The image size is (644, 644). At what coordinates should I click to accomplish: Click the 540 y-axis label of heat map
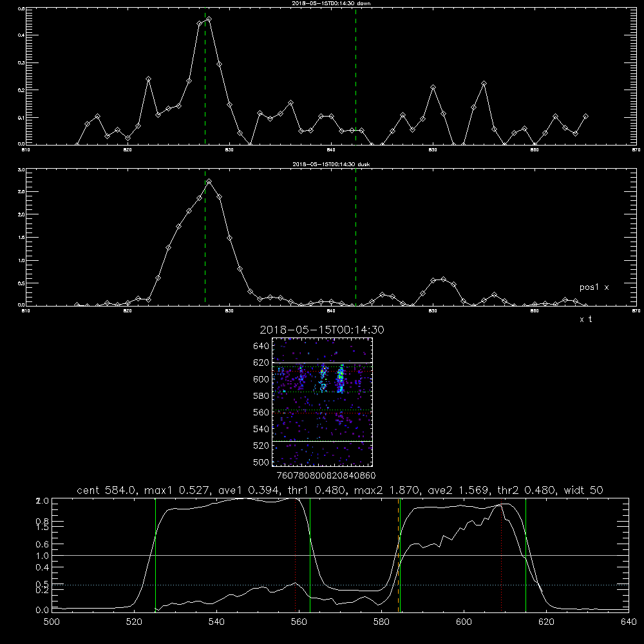pyautogui.click(x=261, y=429)
